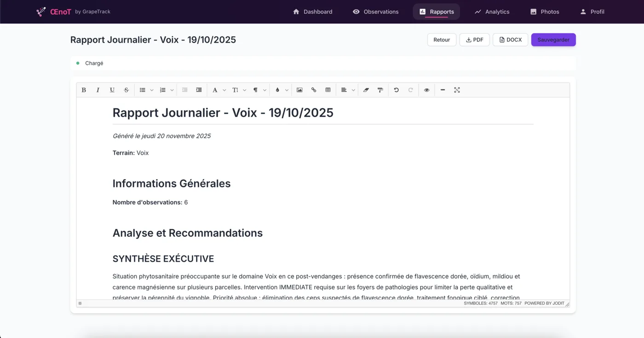
Task: Expand the font size dropdown arrow
Action: coord(245,90)
